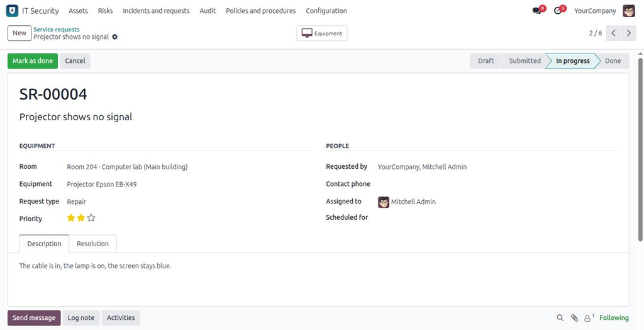The image size is (644, 330).
Task: Set priority to one star
Action: click(x=71, y=218)
